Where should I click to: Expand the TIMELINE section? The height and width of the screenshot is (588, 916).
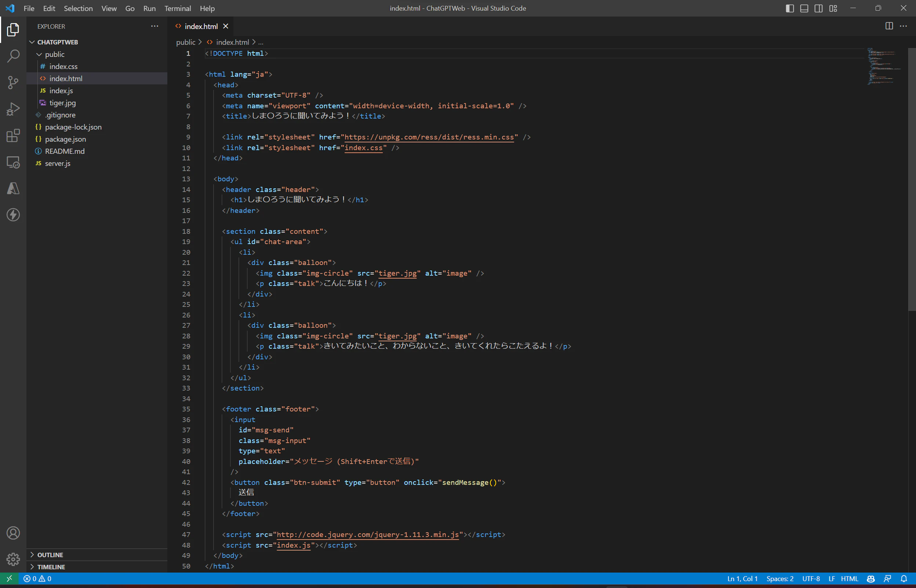[x=97, y=567]
